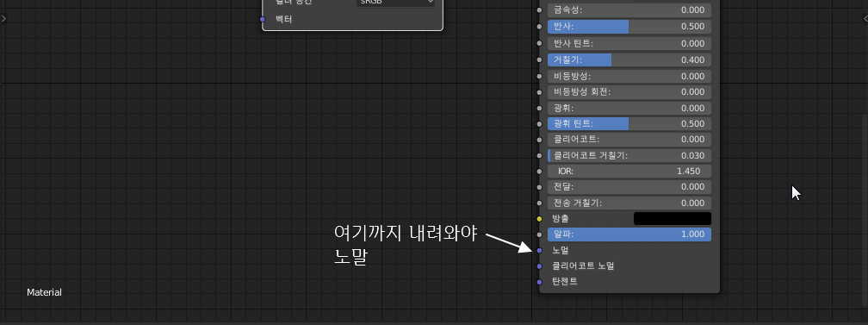The width and height of the screenshot is (868, 325).
Task: Click the 금속성 value field
Action: (x=629, y=10)
